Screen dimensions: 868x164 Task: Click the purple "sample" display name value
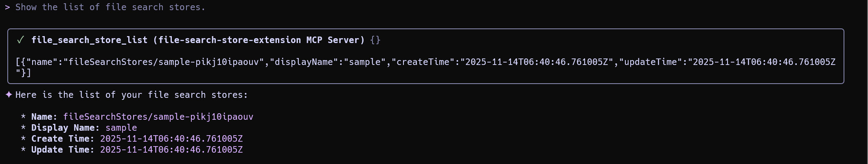[121, 128]
